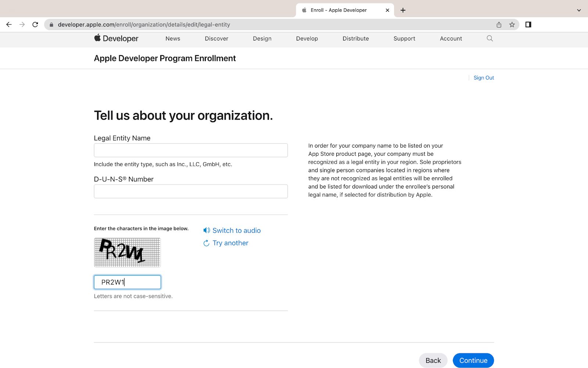This screenshot has width=588, height=368.
Task: Click Switch to audio link
Action: [237, 230]
